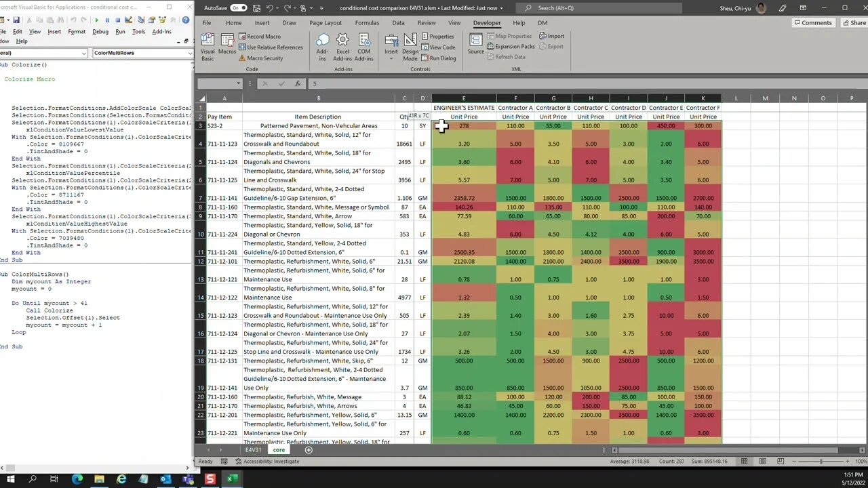Open Last Modified version dropdown
Screen dimensions: 868x488
(x=502, y=8)
